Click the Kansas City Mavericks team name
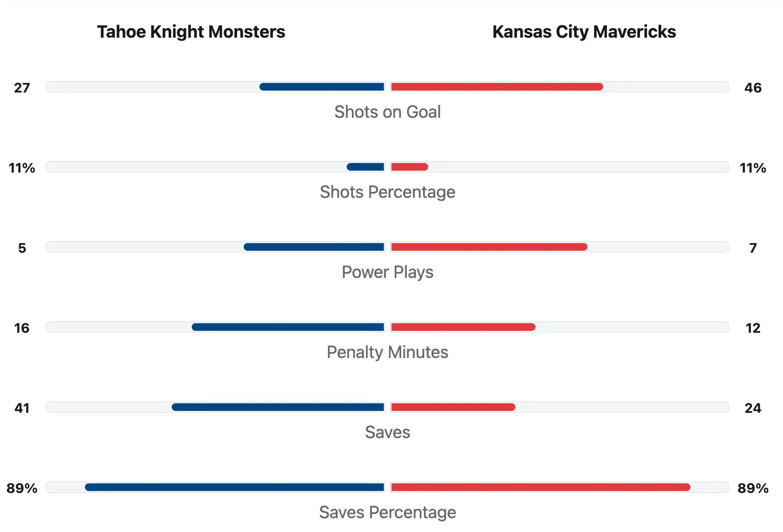This screenshot has height=532, width=783. pos(584,32)
